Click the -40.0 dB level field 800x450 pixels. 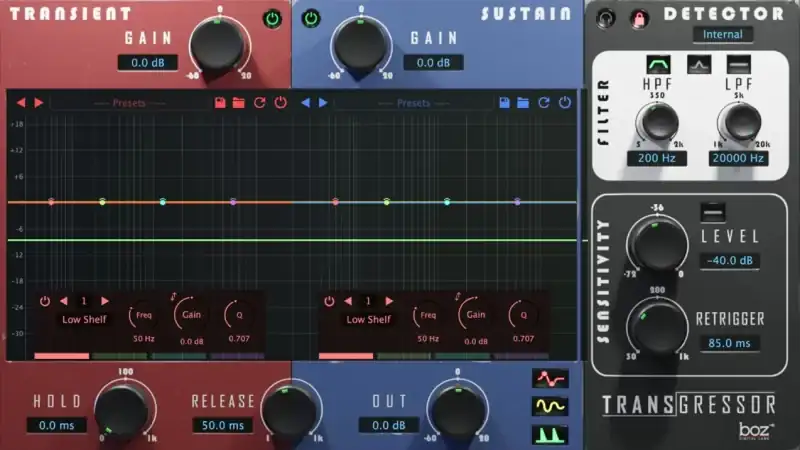pyautogui.click(x=730, y=261)
